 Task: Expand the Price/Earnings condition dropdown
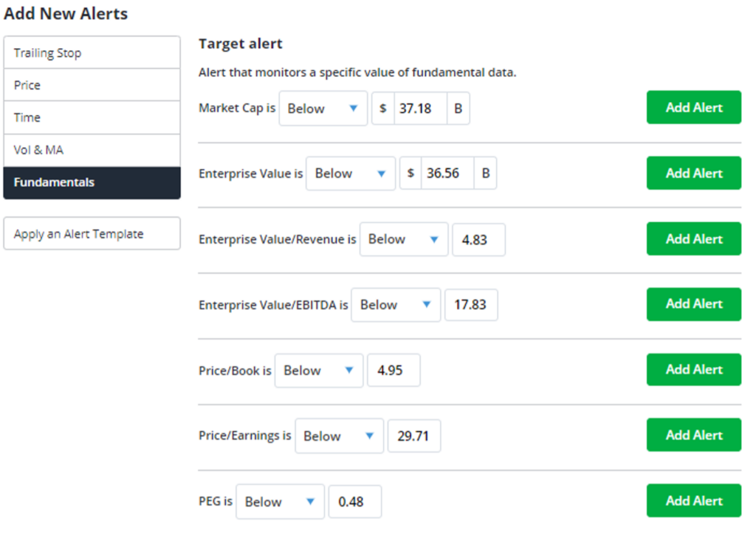tap(340, 436)
